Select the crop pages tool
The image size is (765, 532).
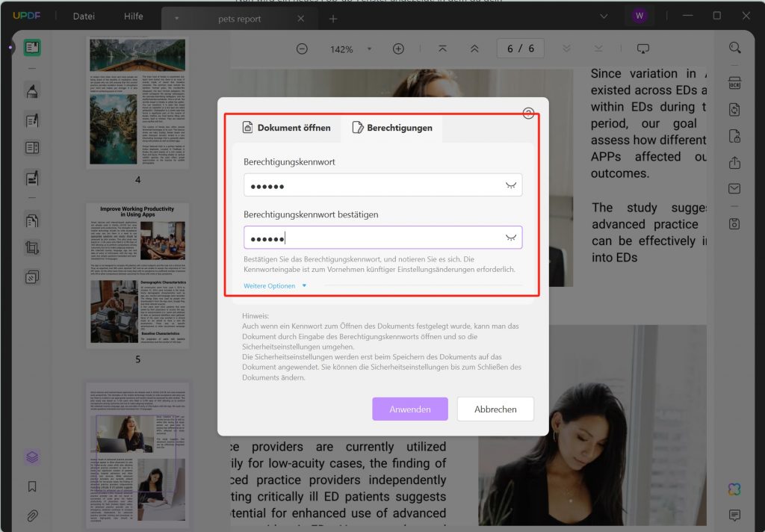[32, 248]
